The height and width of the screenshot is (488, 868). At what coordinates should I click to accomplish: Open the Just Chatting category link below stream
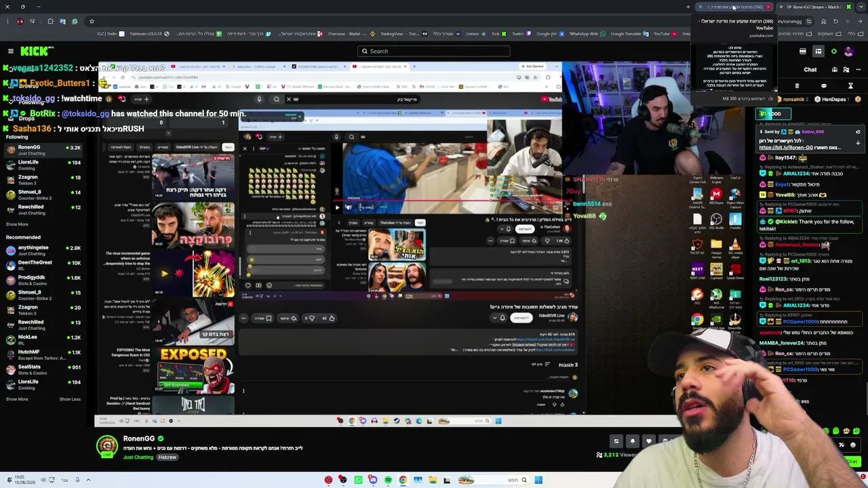click(138, 457)
